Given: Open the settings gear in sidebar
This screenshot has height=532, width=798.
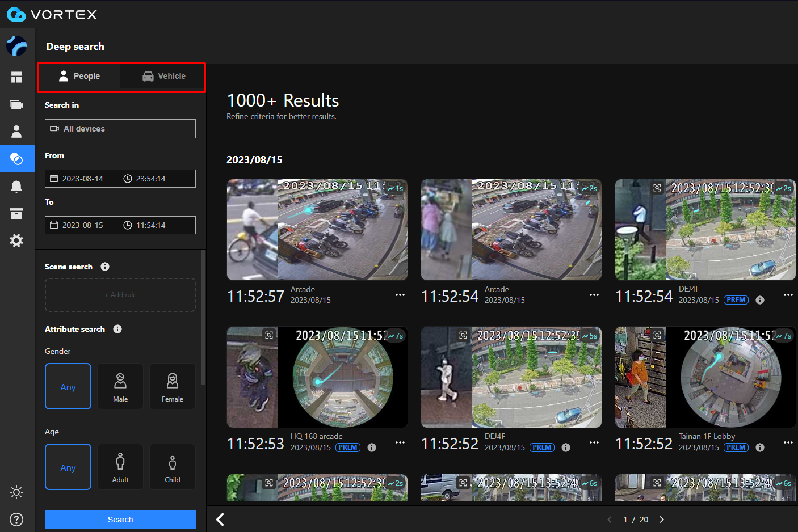Looking at the screenshot, I should (x=16, y=240).
